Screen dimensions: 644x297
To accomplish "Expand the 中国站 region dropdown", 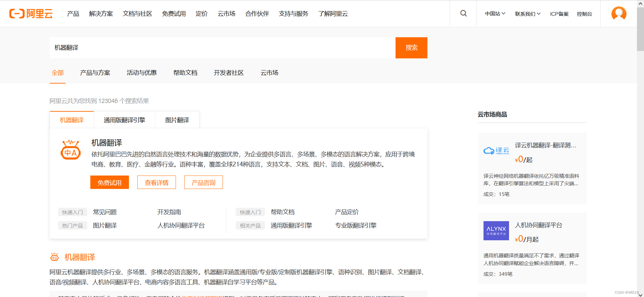I will [x=495, y=14].
